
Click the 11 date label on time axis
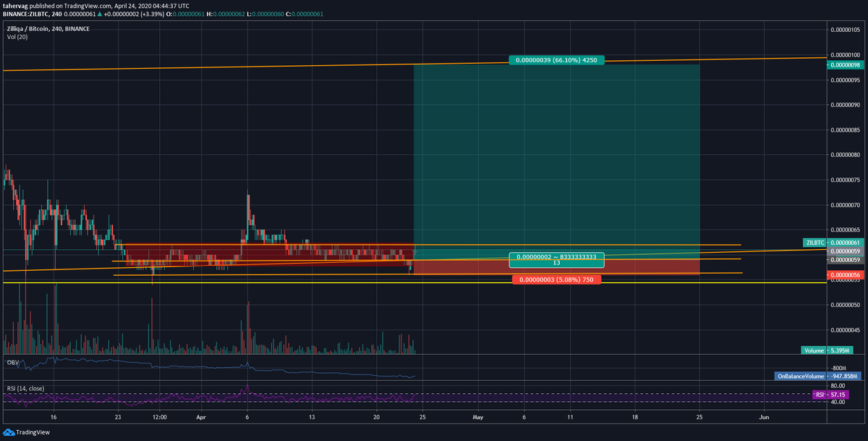click(570, 418)
